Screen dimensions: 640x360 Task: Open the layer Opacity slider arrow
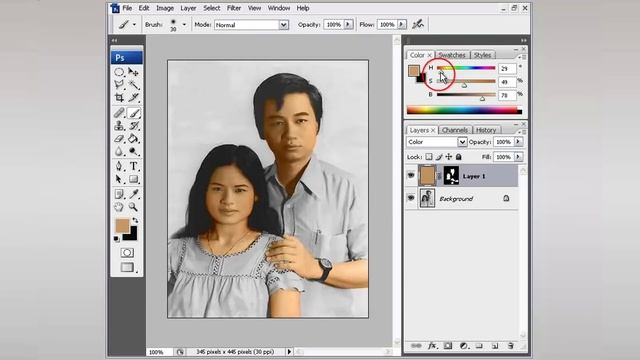[518, 142]
